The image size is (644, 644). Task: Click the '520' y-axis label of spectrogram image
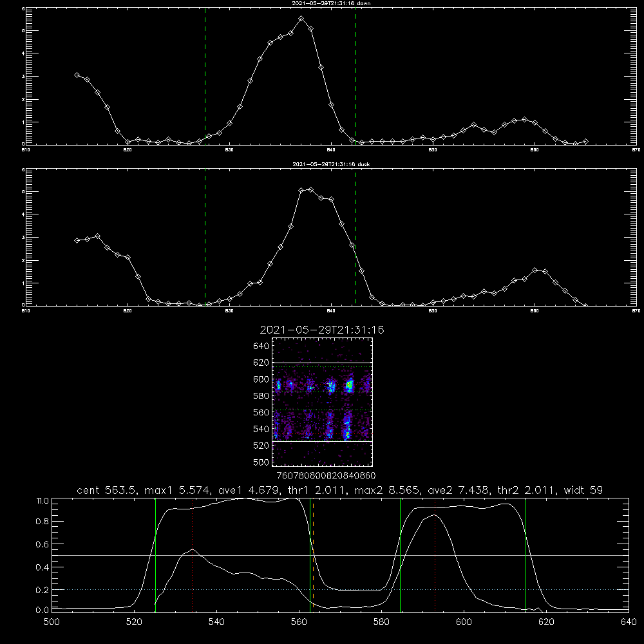(x=261, y=446)
